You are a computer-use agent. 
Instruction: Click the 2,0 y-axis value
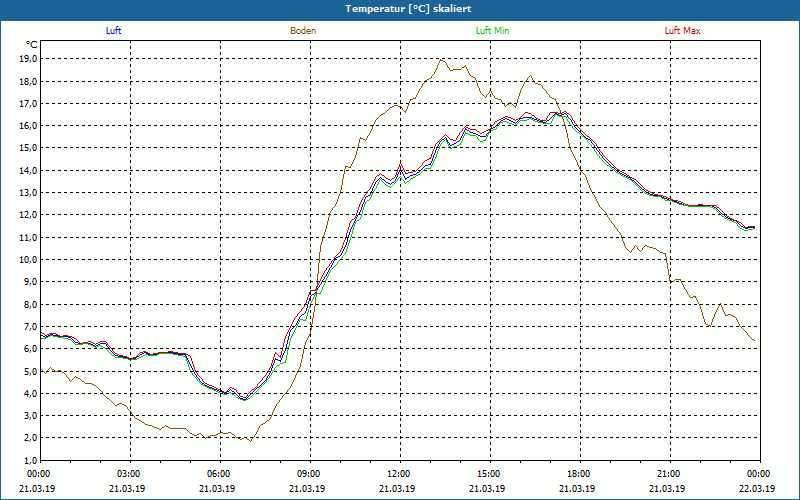pos(31,438)
